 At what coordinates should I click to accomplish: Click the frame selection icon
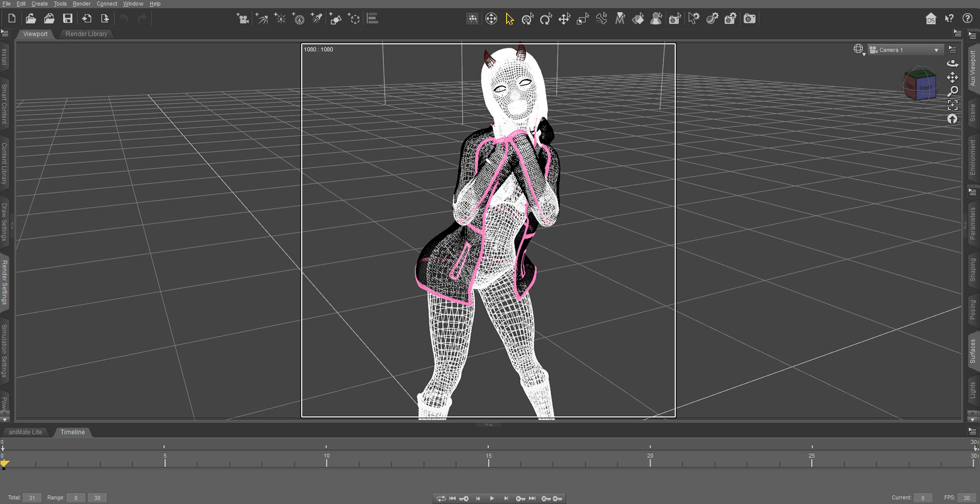point(952,105)
